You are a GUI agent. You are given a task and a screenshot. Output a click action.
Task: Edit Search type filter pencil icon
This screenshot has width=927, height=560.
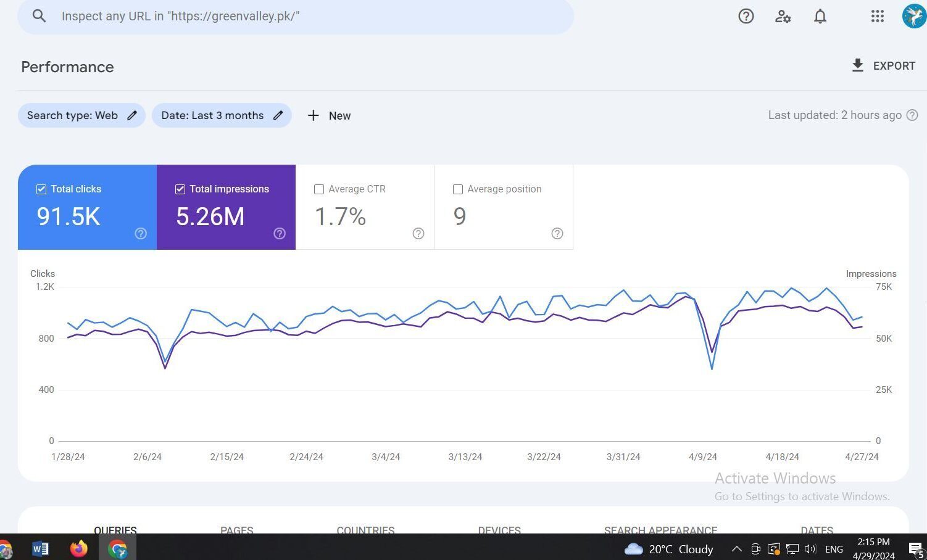[132, 115]
